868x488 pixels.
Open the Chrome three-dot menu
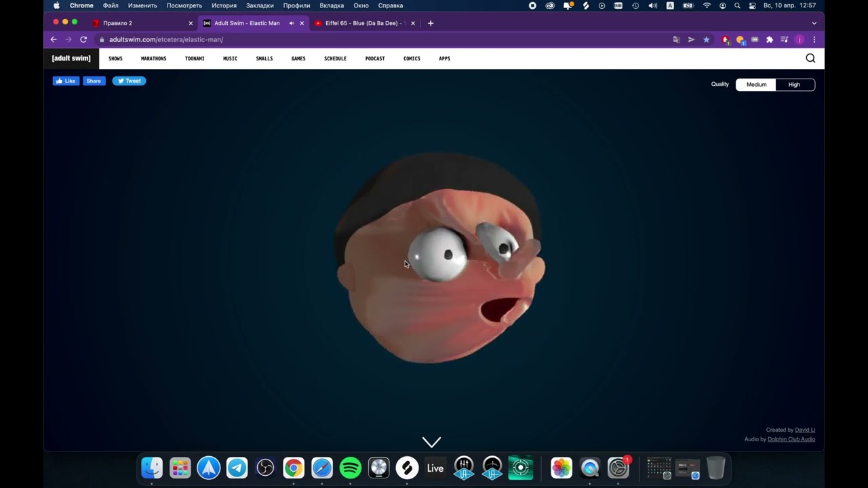[x=814, y=40]
